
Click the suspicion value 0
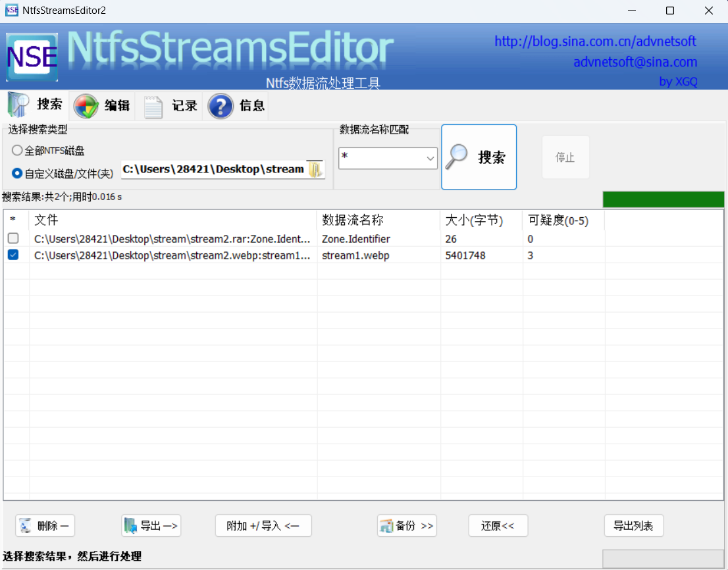point(531,239)
